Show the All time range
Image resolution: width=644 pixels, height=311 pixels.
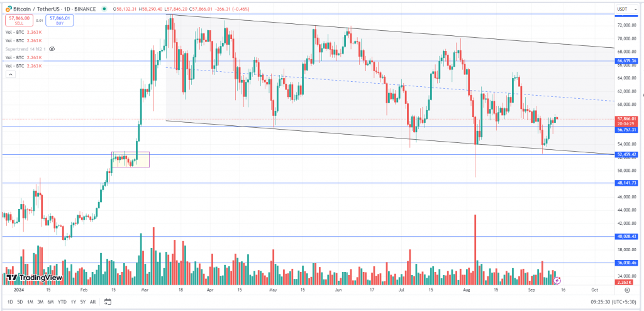[x=93, y=302]
